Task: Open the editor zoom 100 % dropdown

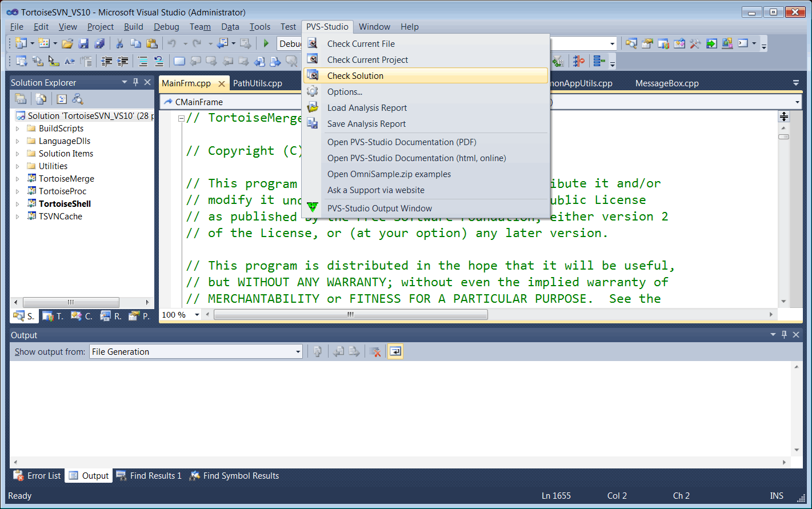Action: (197, 315)
